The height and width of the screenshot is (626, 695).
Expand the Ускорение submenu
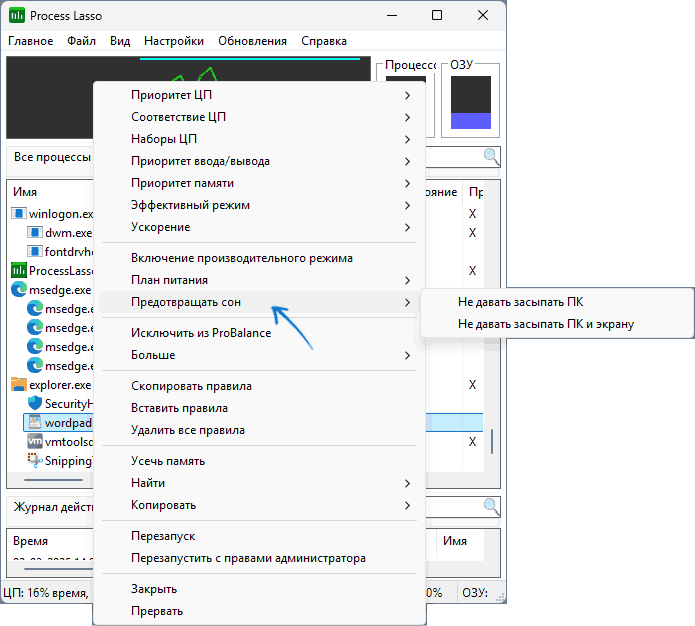(x=259, y=227)
